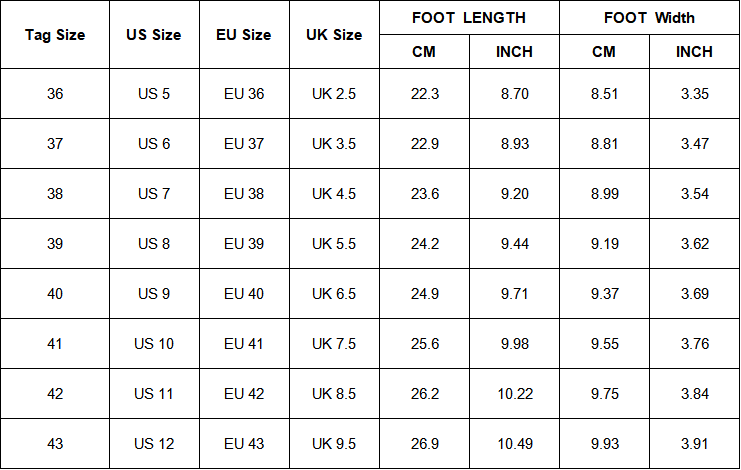The height and width of the screenshot is (470, 741).
Task: Select foot length 24.9 cm cell
Action: click(x=424, y=294)
